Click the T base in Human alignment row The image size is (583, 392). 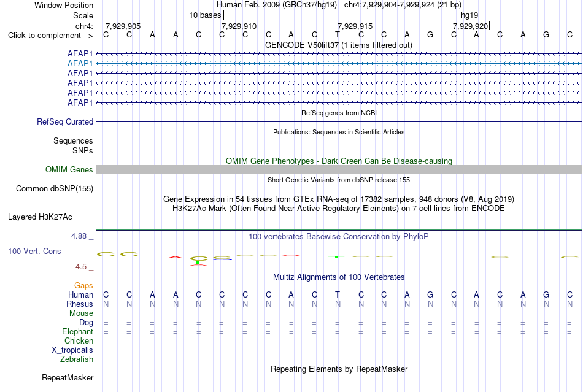338,294
